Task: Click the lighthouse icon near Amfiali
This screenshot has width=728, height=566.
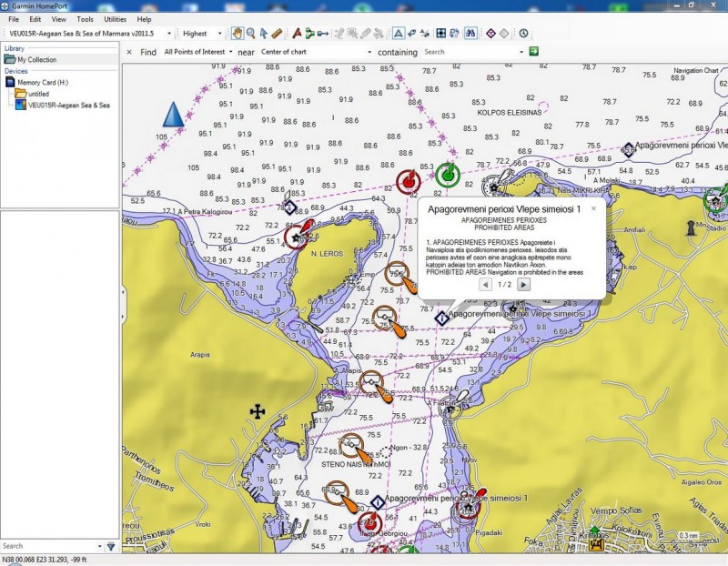Action: 691,228
